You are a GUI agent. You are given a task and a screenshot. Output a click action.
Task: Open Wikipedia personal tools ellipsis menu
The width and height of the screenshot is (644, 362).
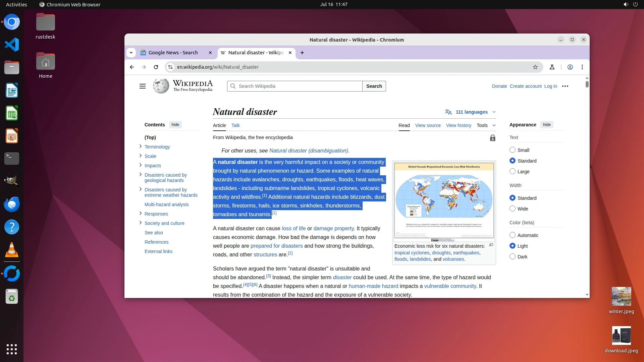pyautogui.click(x=565, y=86)
